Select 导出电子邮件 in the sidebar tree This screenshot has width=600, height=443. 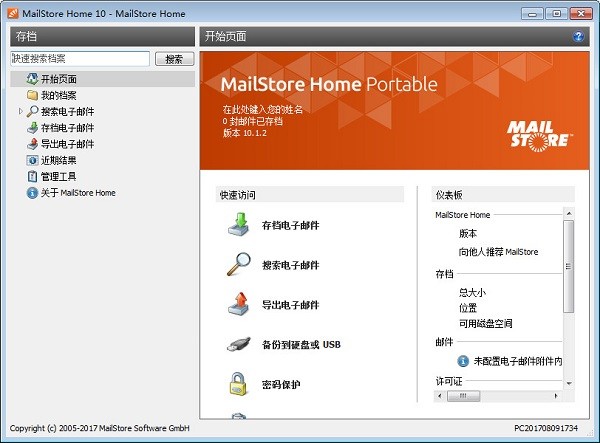pyautogui.click(x=67, y=144)
